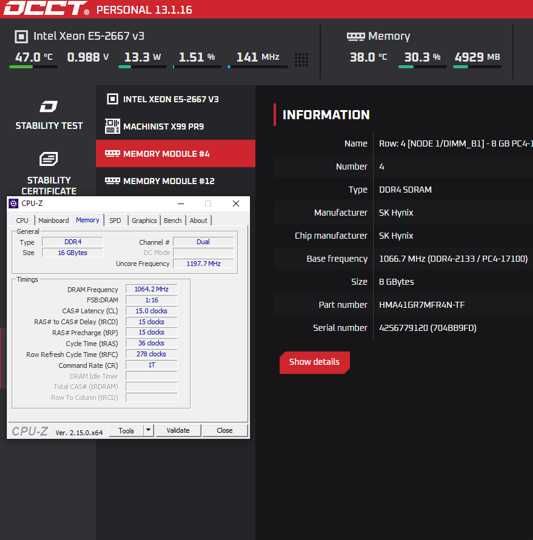Close the CPU-Z window with X
Image resolution: width=533 pixels, height=540 pixels.
pyautogui.click(x=236, y=204)
